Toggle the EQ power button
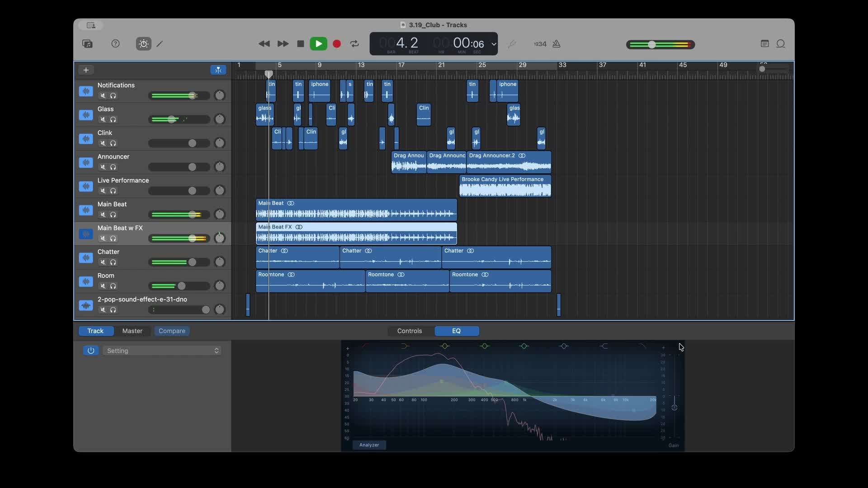Image resolution: width=868 pixels, height=488 pixels. pyautogui.click(x=91, y=351)
